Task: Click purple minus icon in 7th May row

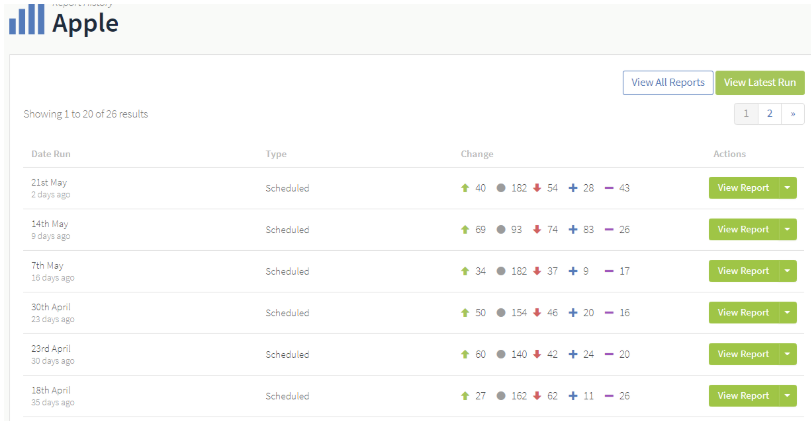Action: (609, 271)
